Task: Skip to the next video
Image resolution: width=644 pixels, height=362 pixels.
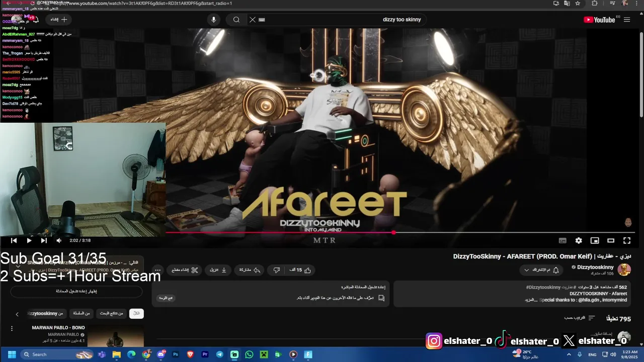Action: pos(44,241)
